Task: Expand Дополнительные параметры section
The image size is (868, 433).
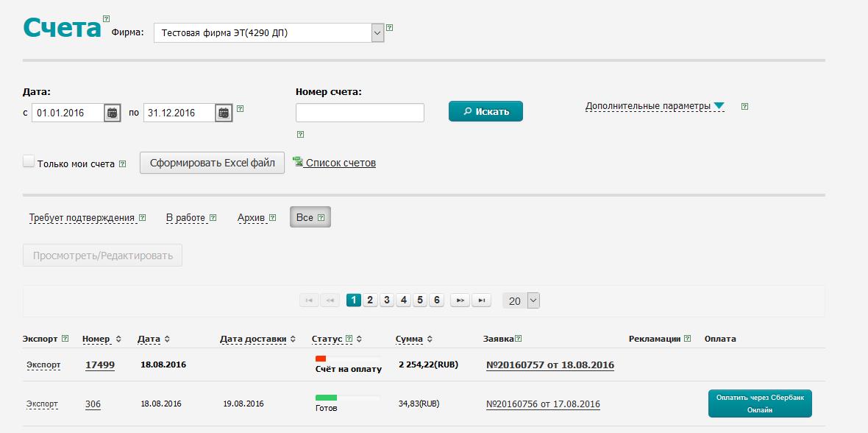Action: coord(655,106)
